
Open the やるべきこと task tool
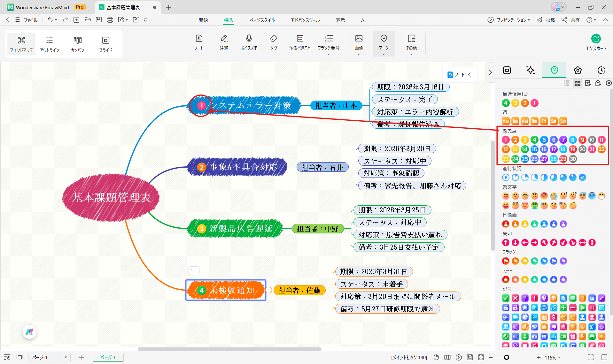click(300, 42)
